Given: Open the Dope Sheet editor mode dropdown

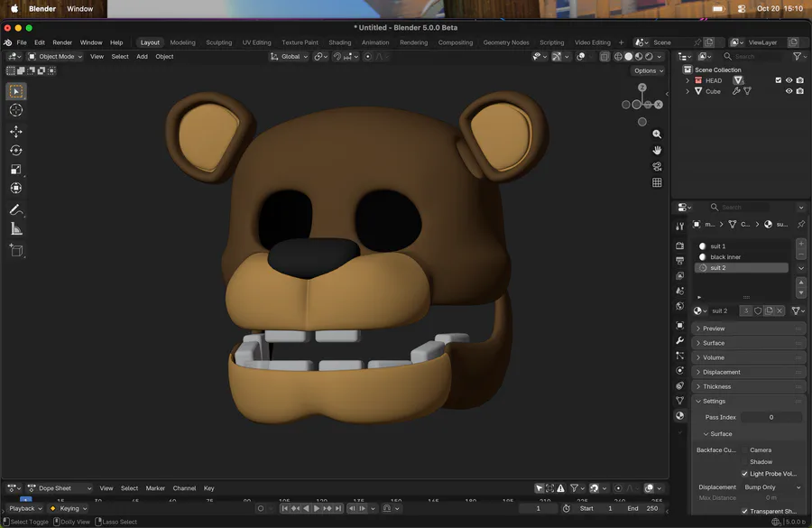Looking at the screenshot, I should [60, 488].
